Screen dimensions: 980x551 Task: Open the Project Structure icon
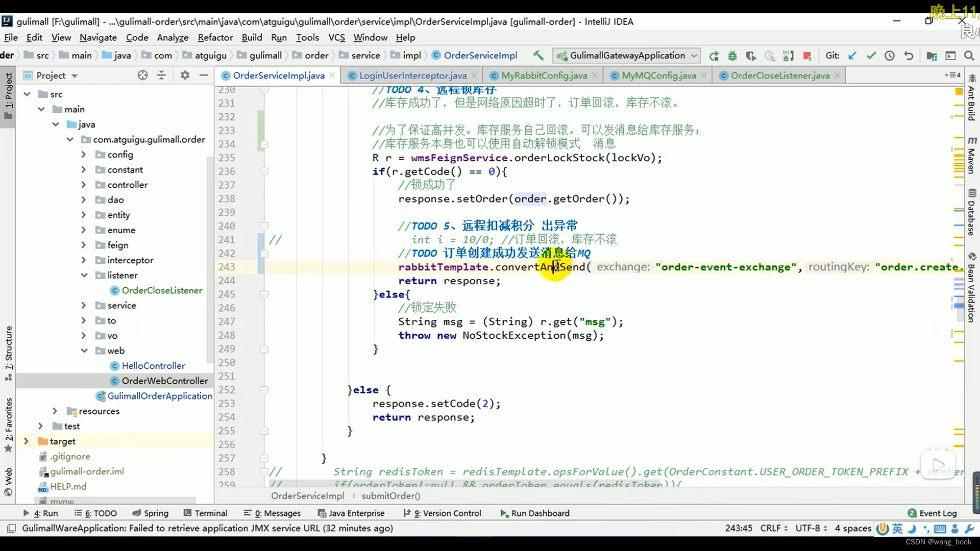[x=932, y=56]
